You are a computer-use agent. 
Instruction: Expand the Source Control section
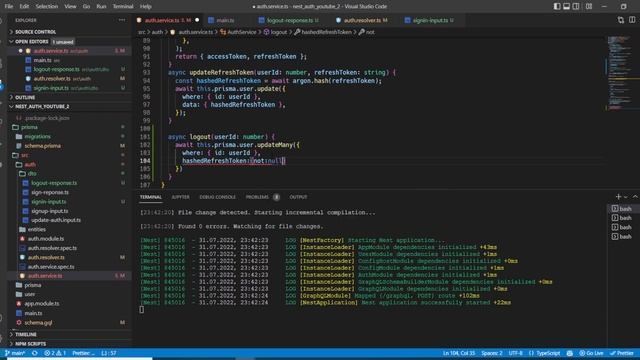(x=69, y=32)
